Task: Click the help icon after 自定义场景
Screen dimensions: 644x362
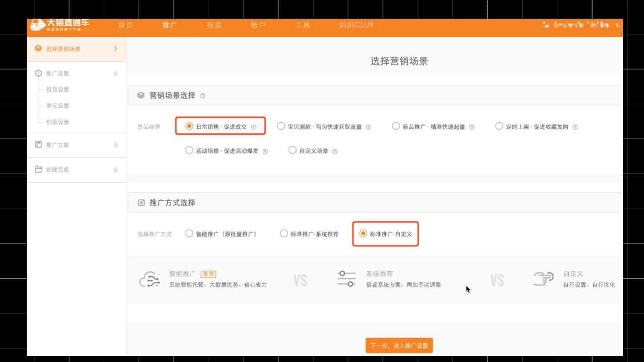Action: click(x=334, y=151)
